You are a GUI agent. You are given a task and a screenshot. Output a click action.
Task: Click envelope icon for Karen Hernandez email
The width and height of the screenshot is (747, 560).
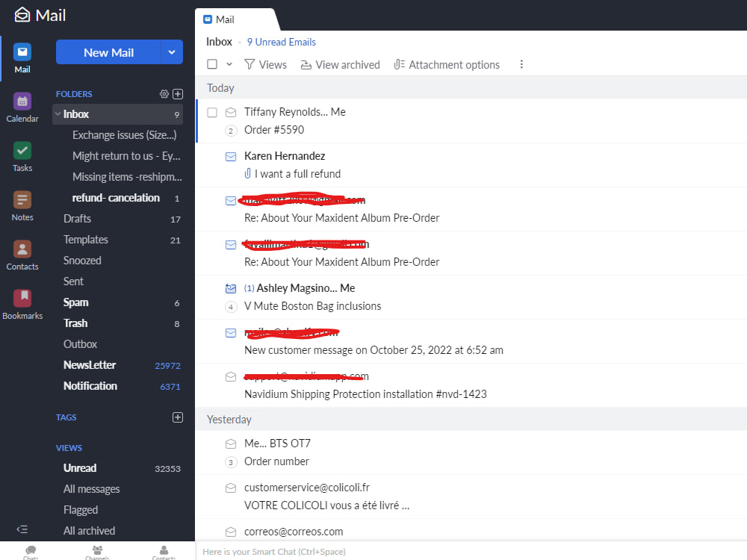pos(231,156)
